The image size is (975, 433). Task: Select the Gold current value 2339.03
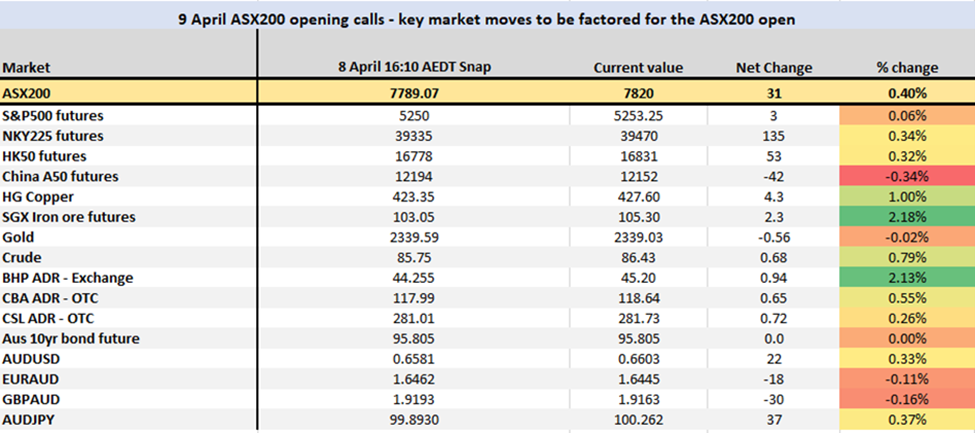pos(638,237)
